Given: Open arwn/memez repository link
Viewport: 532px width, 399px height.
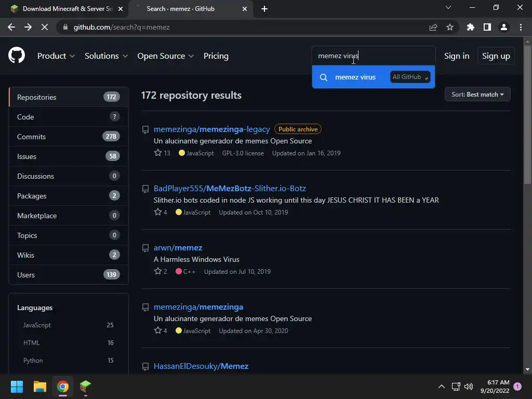Looking at the screenshot, I should (x=178, y=248).
